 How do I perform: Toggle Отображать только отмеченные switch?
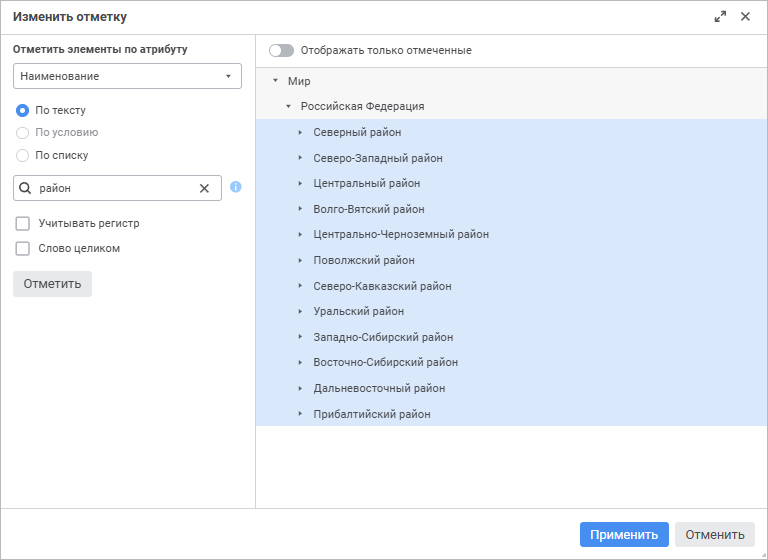281,50
